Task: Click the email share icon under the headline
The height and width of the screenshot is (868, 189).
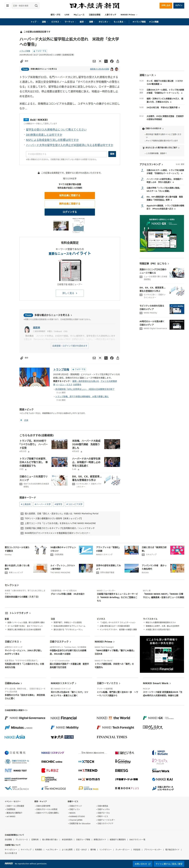Action: 94,61
